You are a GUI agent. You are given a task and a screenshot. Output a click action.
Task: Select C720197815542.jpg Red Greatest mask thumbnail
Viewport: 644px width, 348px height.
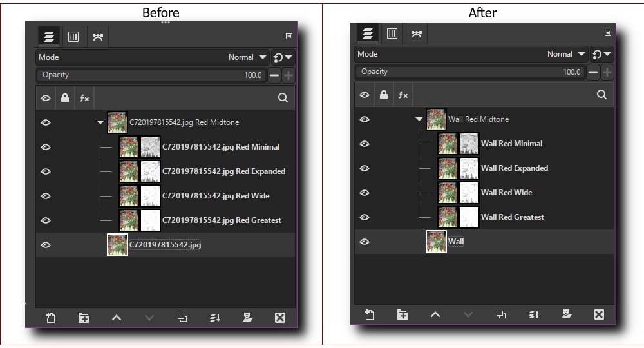click(x=150, y=220)
